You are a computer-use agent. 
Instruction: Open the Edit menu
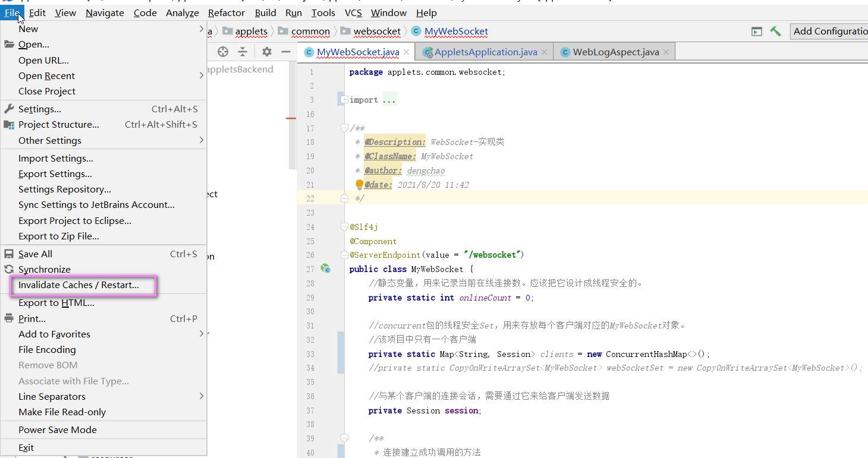(37, 12)
